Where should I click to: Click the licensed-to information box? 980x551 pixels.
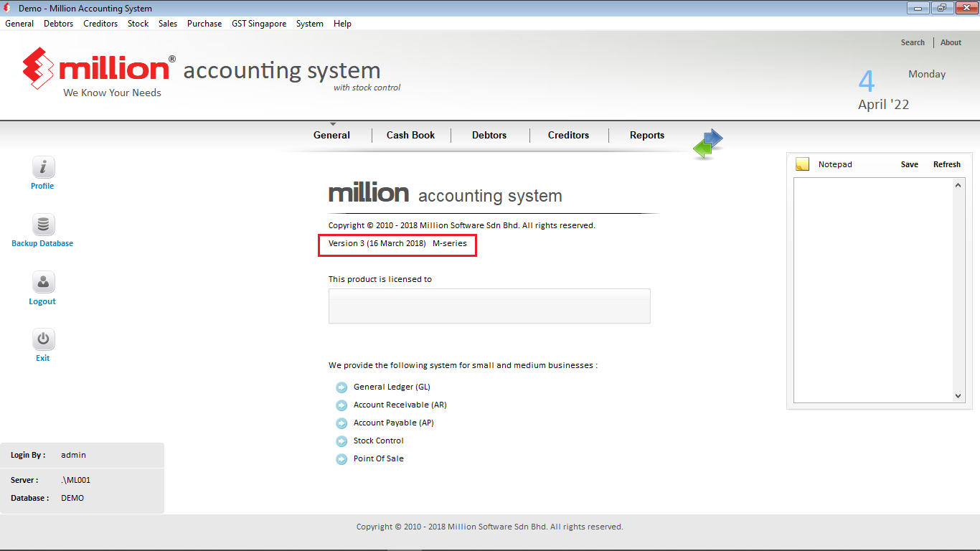[489, 306]
